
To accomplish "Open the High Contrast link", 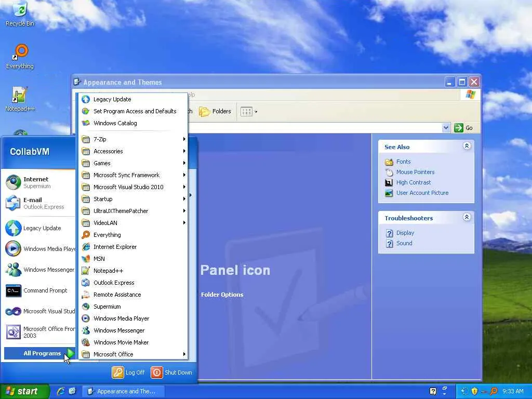I will click(414, 182).
